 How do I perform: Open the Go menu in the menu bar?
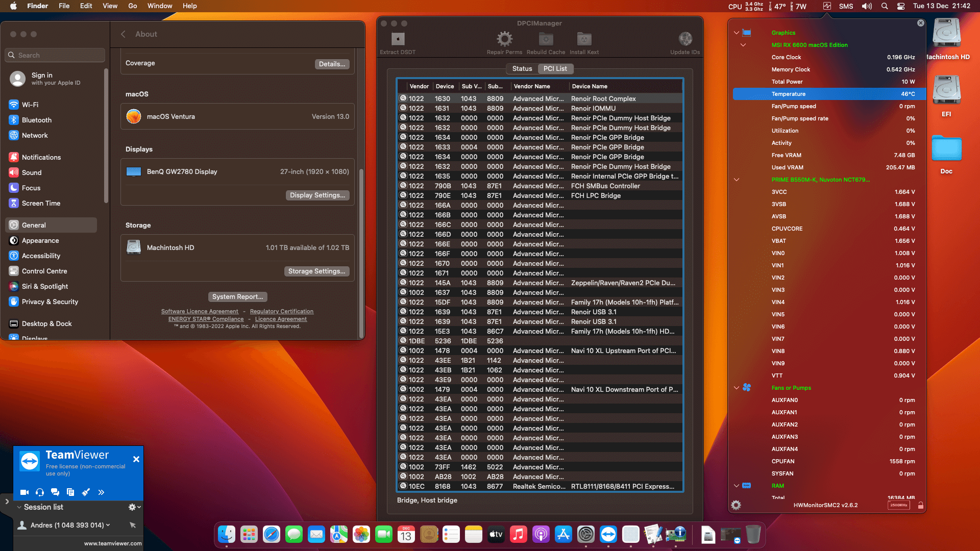[x=132, y=6]
